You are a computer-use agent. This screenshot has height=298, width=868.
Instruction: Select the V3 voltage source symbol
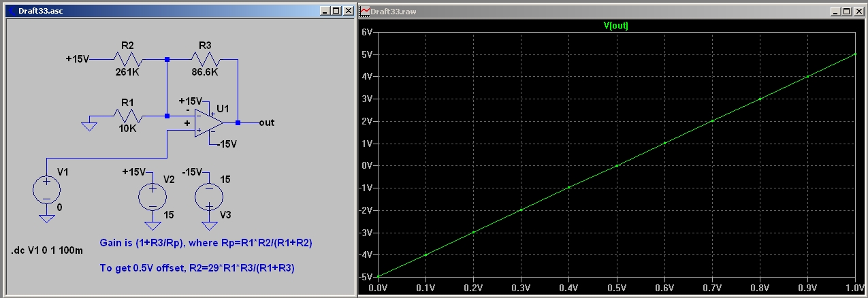pos(209,197)
